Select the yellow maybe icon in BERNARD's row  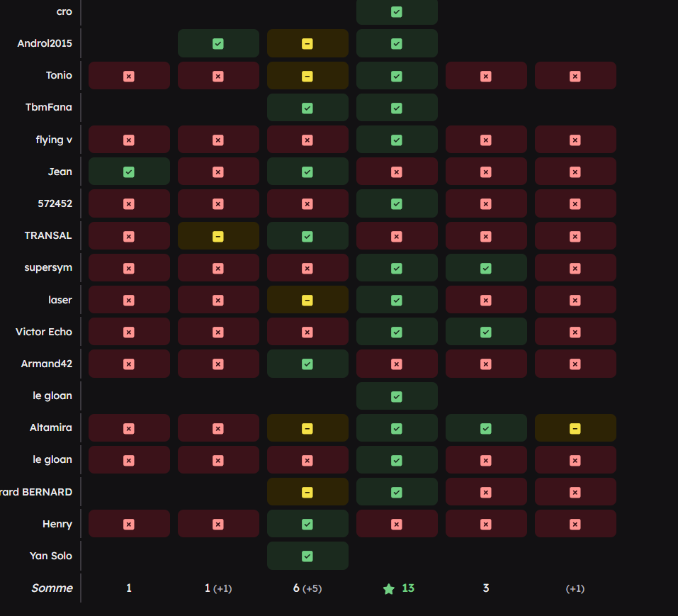pyautogui.click(x=307, y=493)
